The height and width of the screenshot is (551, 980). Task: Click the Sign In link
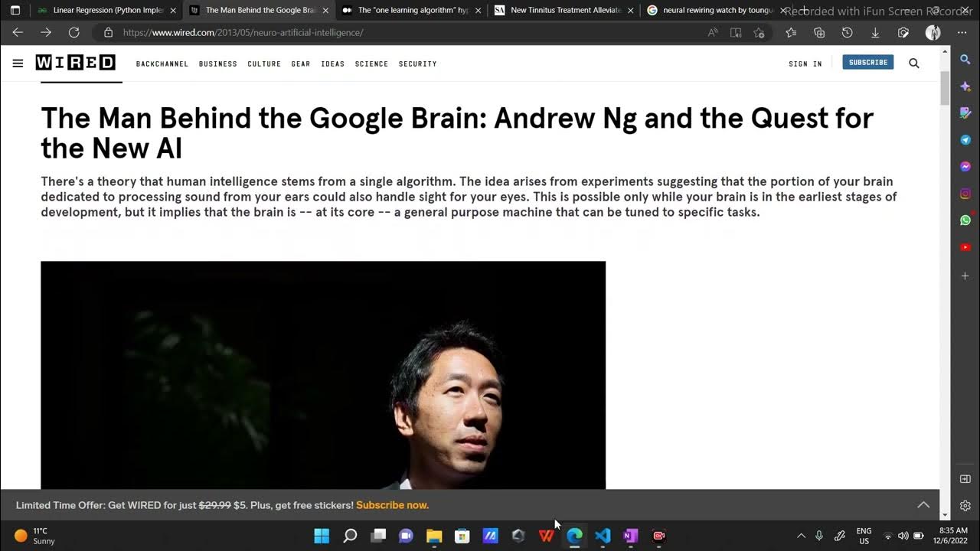point(805,64)
